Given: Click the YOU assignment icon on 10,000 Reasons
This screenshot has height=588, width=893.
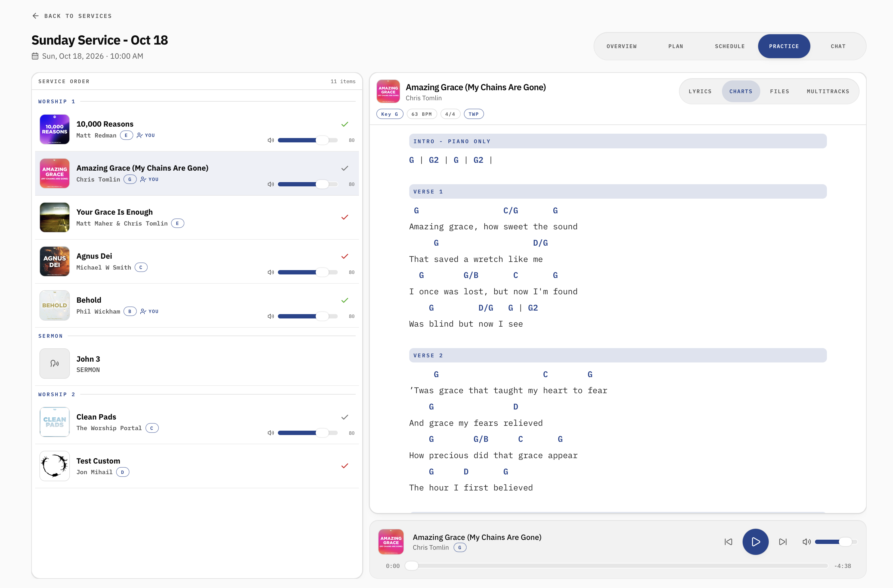Looking at the screenshot, I should pyautogui.click(x=139, y=135).
